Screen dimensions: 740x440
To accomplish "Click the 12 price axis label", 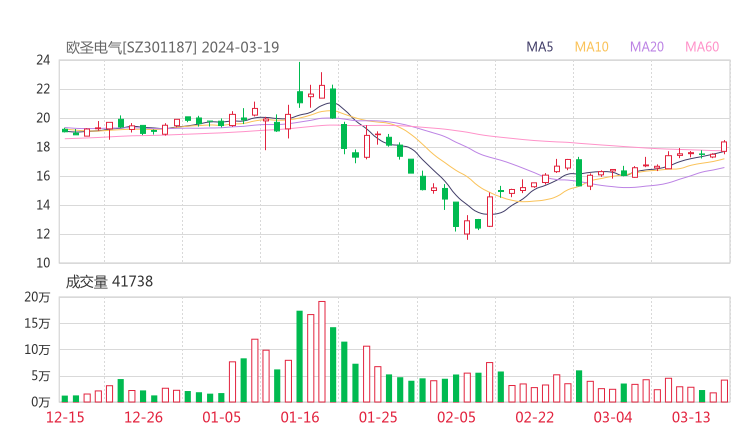I will tap(43, 234).
